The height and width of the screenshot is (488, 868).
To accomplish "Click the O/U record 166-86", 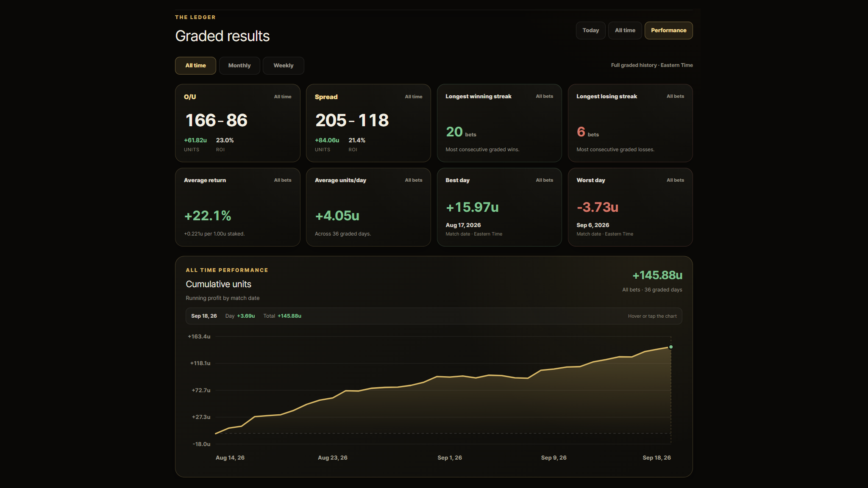I will 216,120.
